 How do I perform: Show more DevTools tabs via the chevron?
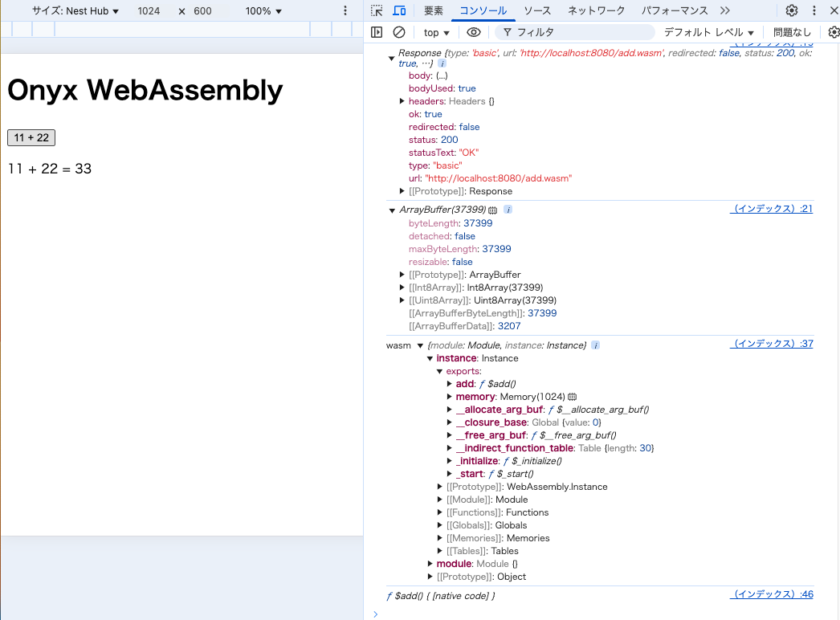(725, 10)
